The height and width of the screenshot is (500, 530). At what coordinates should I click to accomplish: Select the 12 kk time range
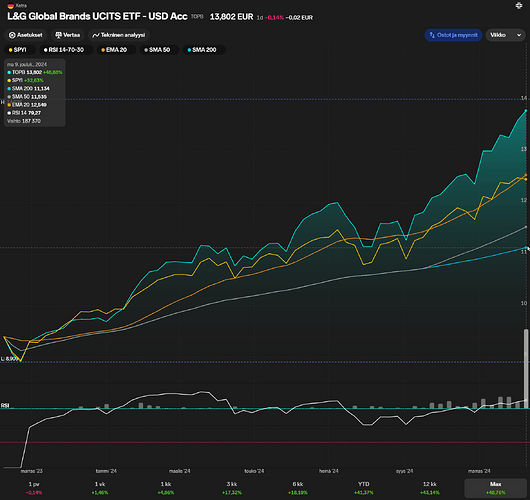[x=430, y=488]
